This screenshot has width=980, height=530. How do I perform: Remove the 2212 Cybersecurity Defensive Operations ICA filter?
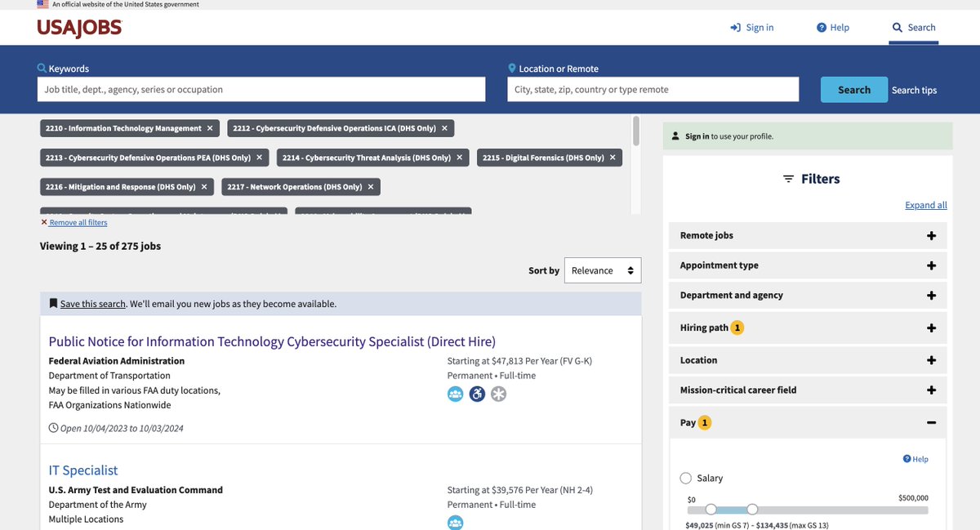point(444,128)
